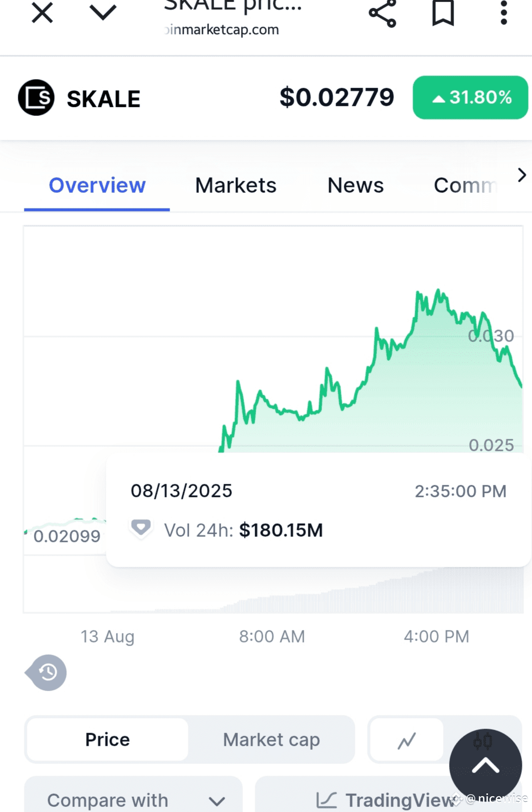Click the green 31.80% change badge
The width and height of the screenshot is (532, 812).
(470, 98)
